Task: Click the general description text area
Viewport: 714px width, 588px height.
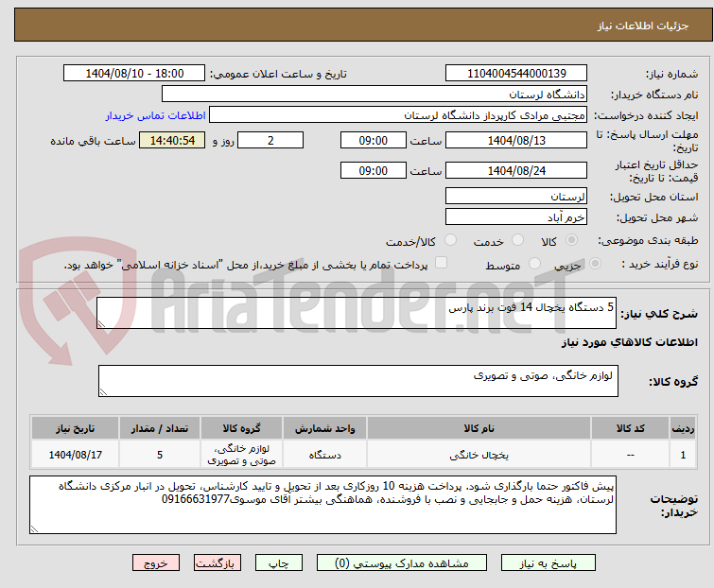Action: [357, 313]
